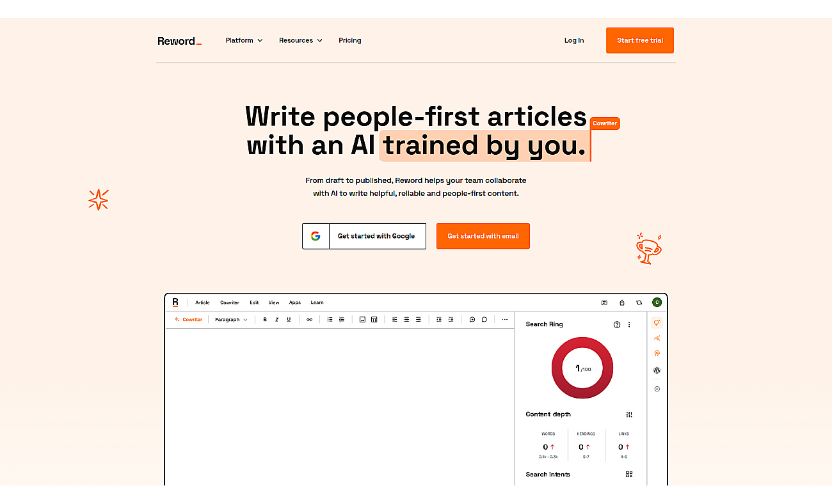The image size is (832, 504).
Task: Expand the Resources dropdown in navigation
Action: (x=301, y=40)
